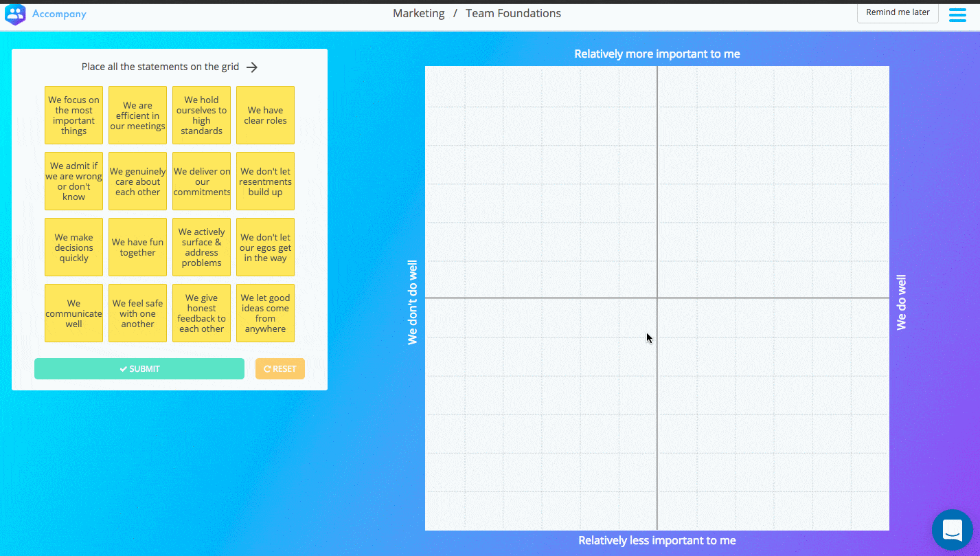
Task: Click the checkmark icon inside the Submit button
Action: [x=122, y=368]
